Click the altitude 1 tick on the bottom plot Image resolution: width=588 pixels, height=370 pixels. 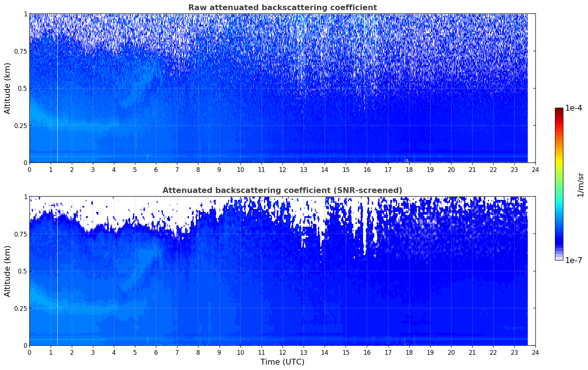(25, 197)
